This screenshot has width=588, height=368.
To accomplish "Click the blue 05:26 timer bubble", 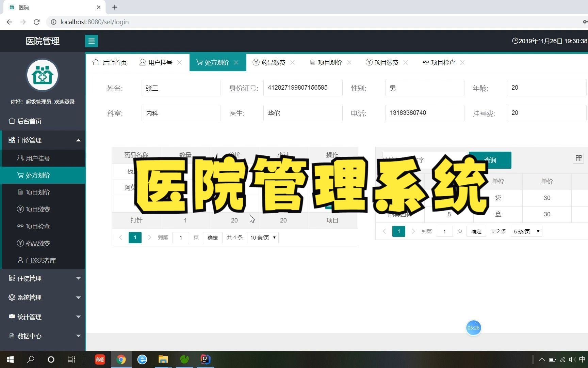I will [x=473, y=328].
